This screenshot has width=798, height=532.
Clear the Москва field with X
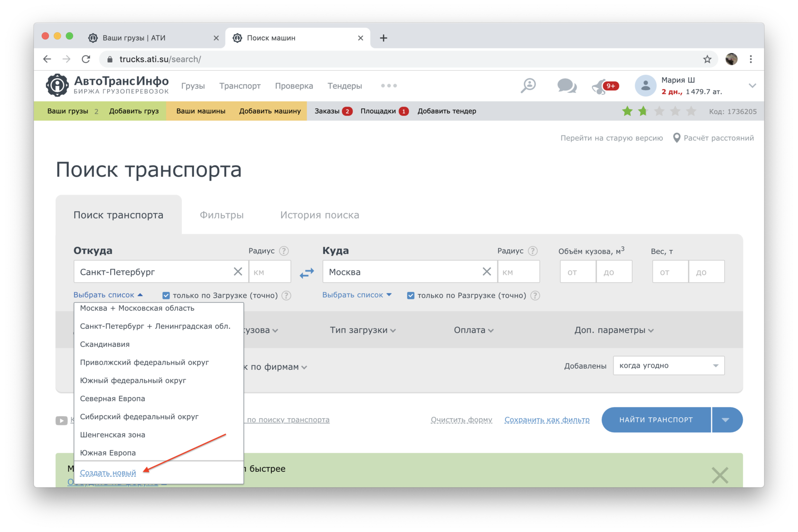(487, 271)
